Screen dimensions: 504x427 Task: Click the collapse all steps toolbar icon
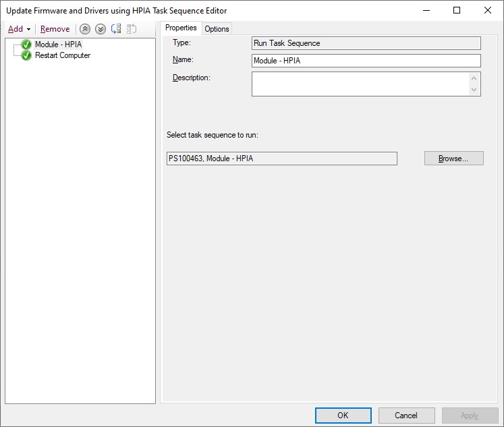(x=132, y=29)
